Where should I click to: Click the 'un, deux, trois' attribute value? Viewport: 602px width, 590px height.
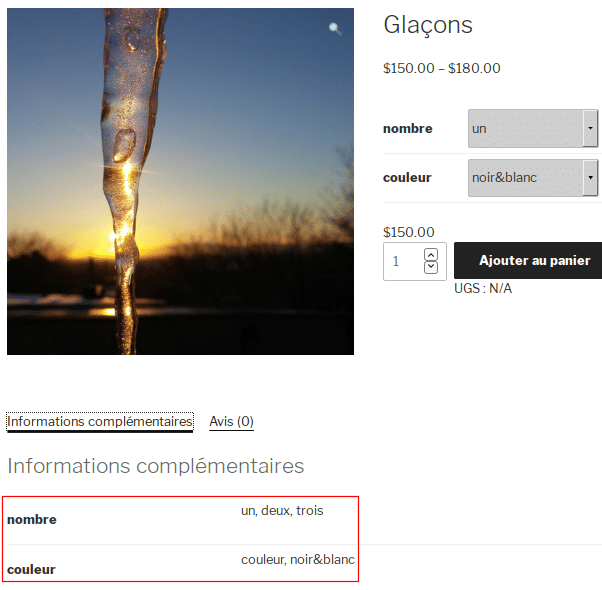click(282, 511)
